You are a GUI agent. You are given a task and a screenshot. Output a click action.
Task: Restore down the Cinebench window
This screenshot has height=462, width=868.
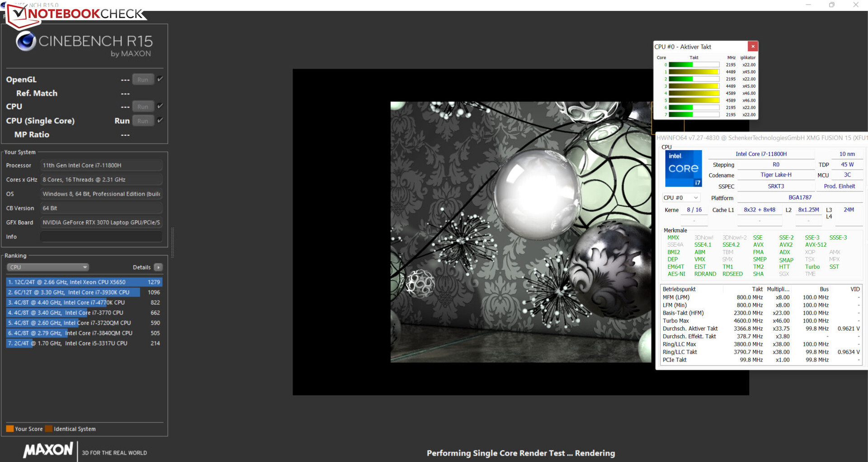832,5
